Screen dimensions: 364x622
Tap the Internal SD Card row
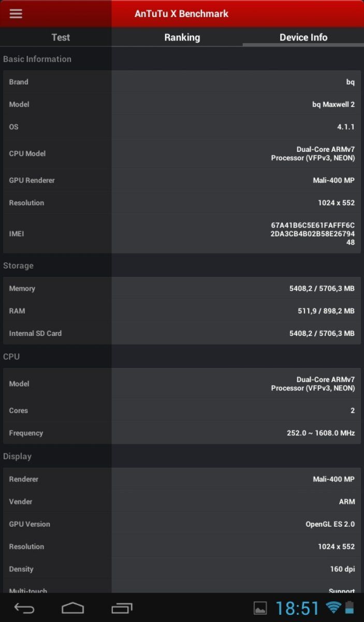pyautogui.click(x=182, y=333)
